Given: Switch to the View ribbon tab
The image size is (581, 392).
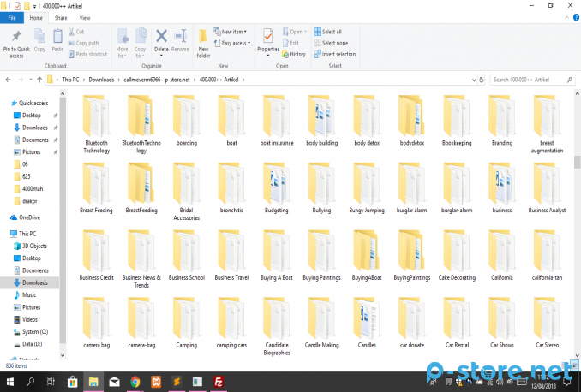Looking at the screenshot, I should (x=84, y=17).
